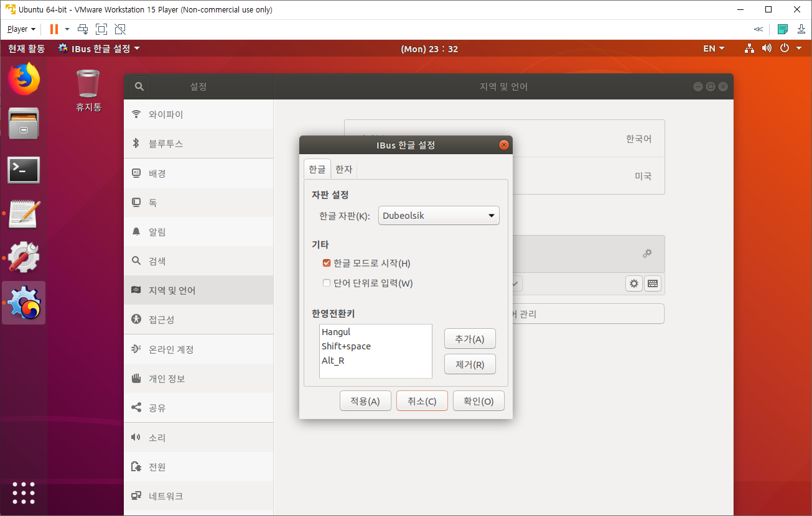812x516 pixels.
Task: Click 현재 활동 Activities button
Action: 26,48
